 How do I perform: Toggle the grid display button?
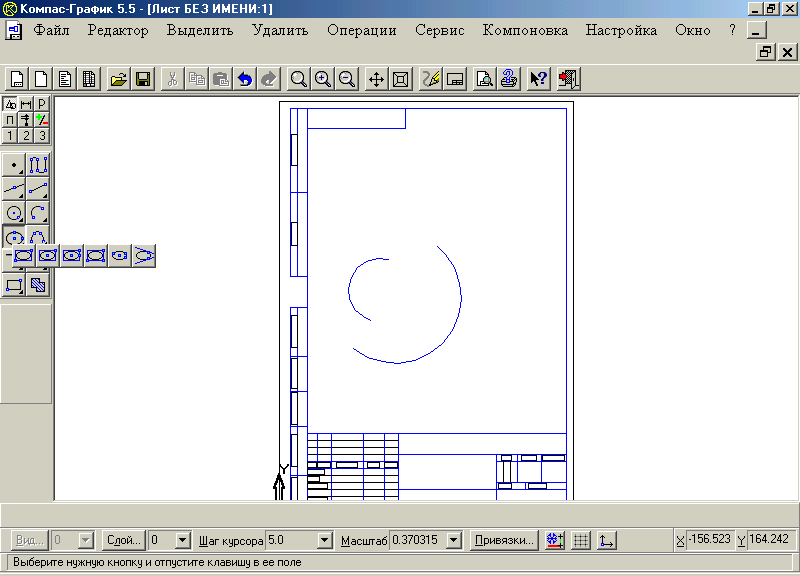581,540
